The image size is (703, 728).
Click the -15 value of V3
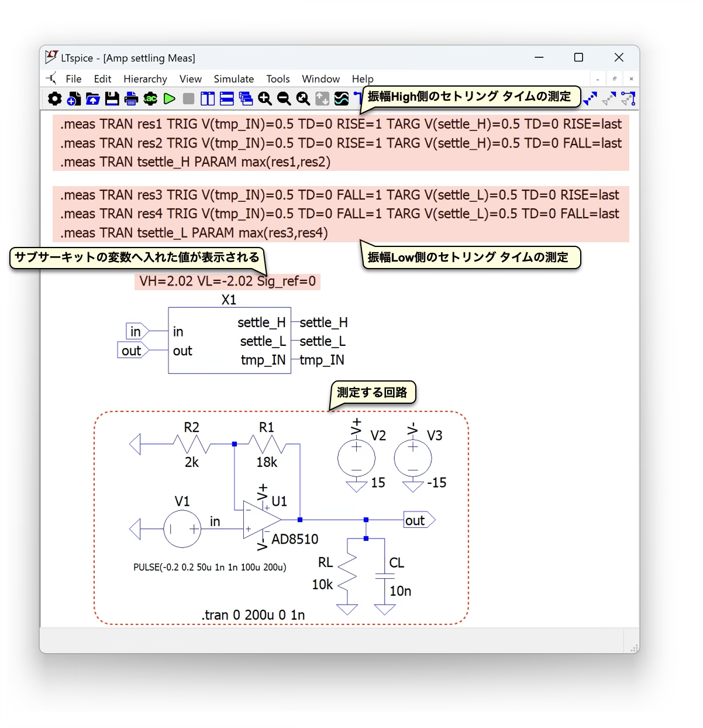click(436, 483)
